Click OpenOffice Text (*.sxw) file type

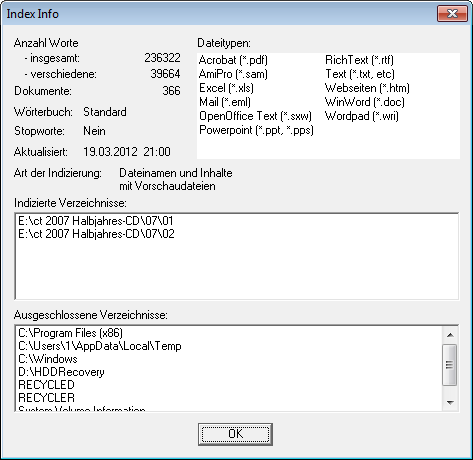255,116
